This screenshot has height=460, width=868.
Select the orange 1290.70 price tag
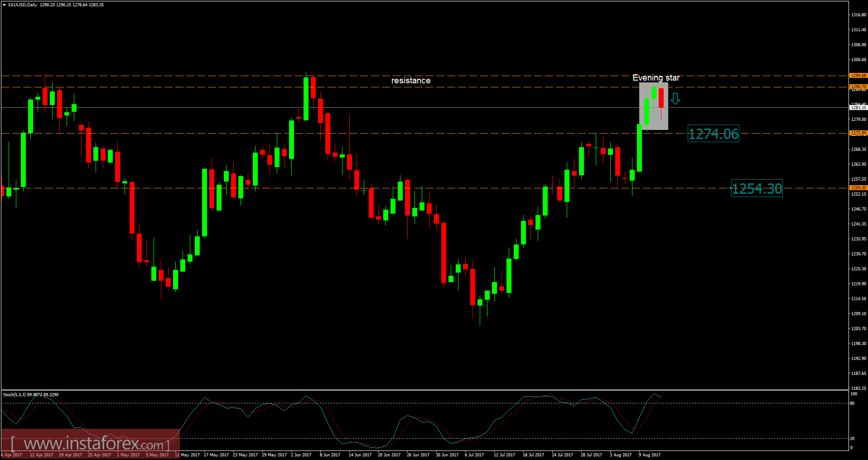[x=858, y=86]
